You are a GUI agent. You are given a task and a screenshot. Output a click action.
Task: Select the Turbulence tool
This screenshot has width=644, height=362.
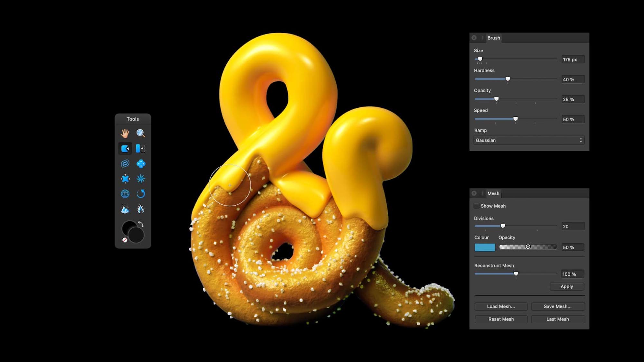tap(141, 179)
